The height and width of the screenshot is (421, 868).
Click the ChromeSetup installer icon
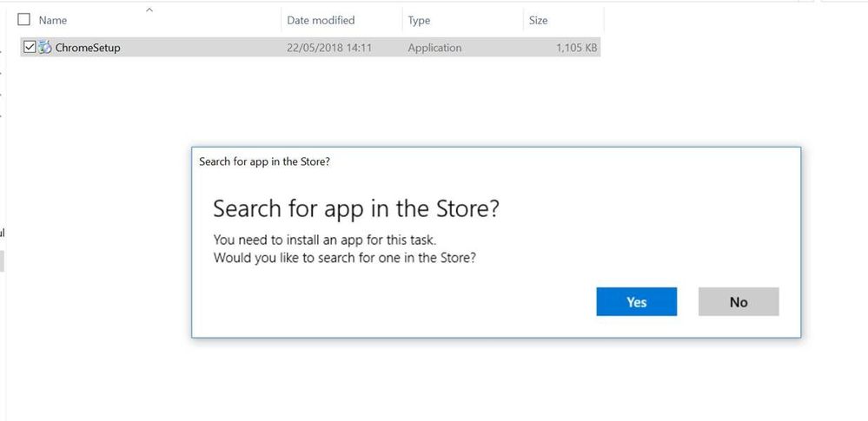pyautogui.click(x=45, y=48)
